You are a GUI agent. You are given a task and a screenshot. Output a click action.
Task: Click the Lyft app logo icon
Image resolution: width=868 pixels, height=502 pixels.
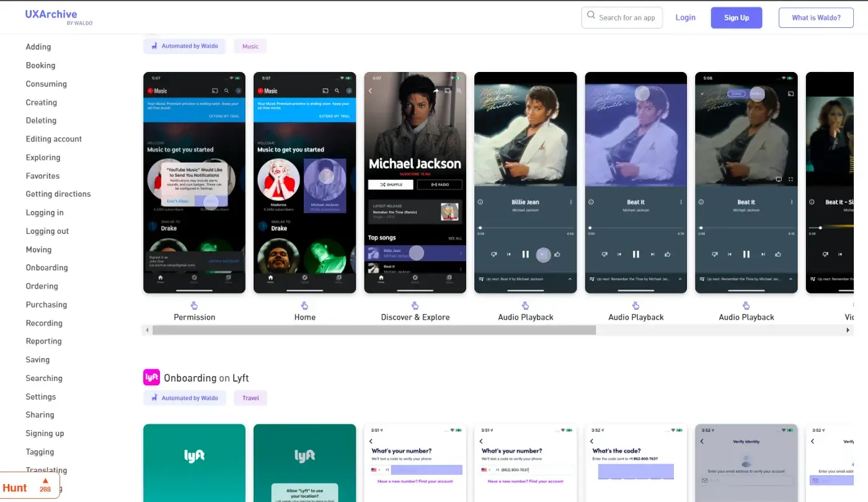click(151, 377)
